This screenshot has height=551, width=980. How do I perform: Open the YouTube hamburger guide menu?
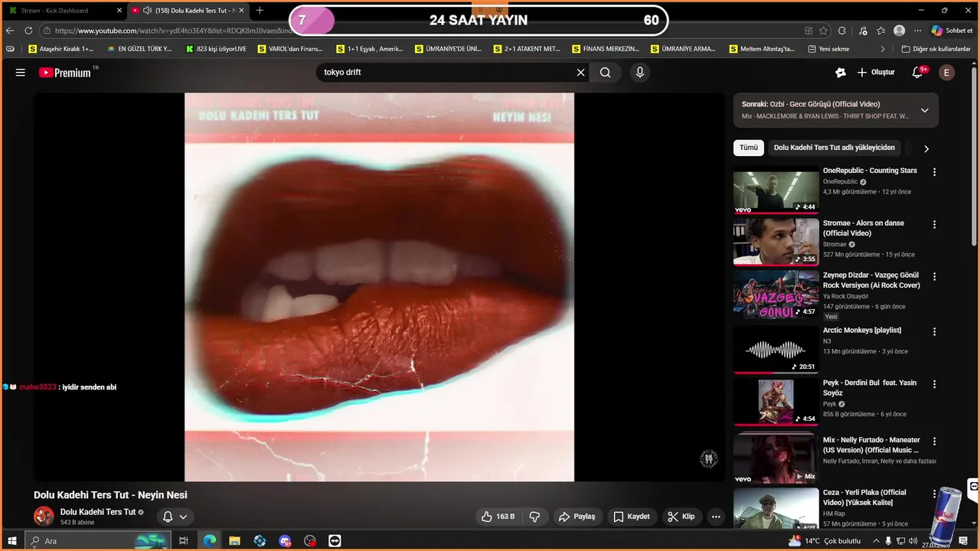[21, 73]
